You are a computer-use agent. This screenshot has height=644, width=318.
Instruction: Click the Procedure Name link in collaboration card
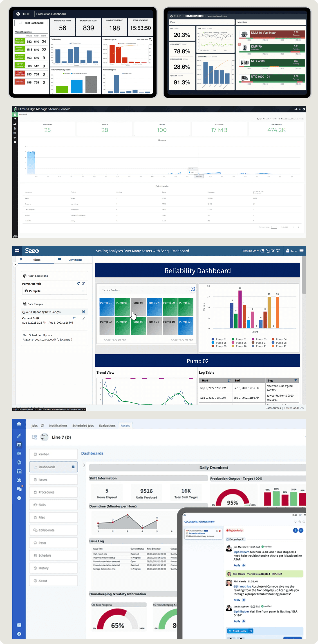[x=197, y=533]
